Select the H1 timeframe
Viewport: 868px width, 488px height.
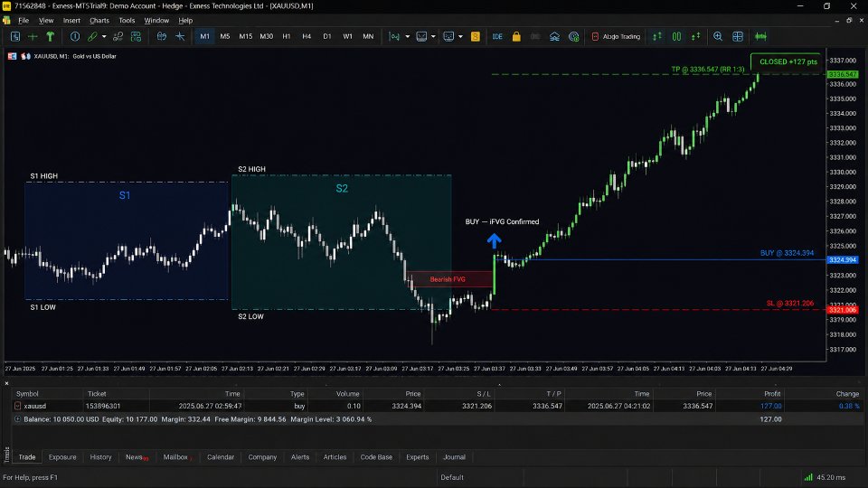coord(287,36)
